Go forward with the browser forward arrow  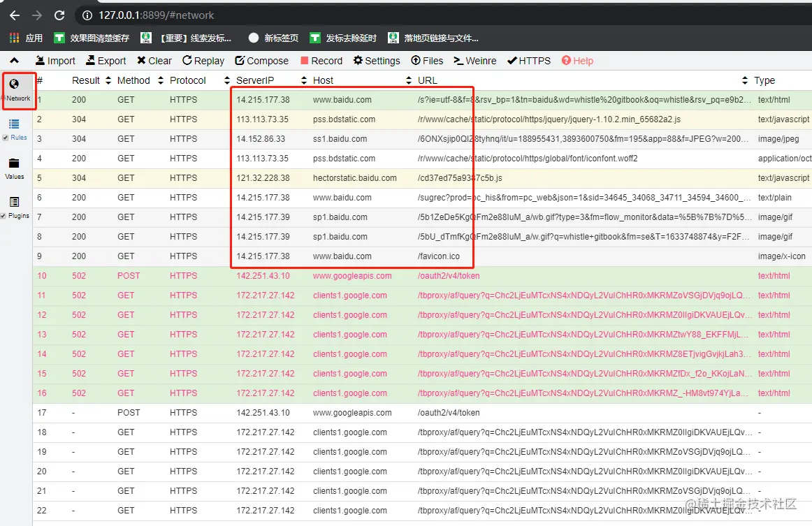pyautogui.click(x=37, y=15)
